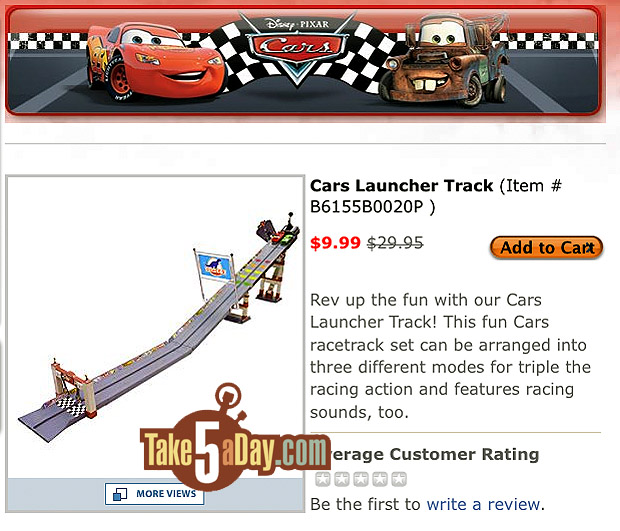Open the write a review link
Screen dimensions: 620x531
coord(483,505)
